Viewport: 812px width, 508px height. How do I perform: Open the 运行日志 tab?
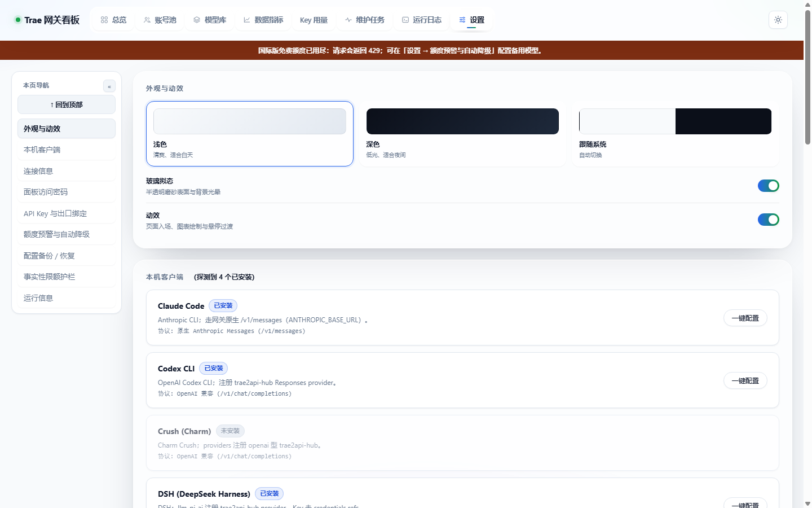(422, 20)
